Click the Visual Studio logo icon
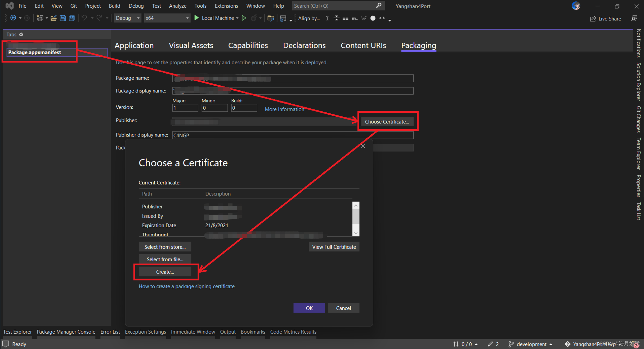This screenshot has height=349, width=644. point(10,6)
